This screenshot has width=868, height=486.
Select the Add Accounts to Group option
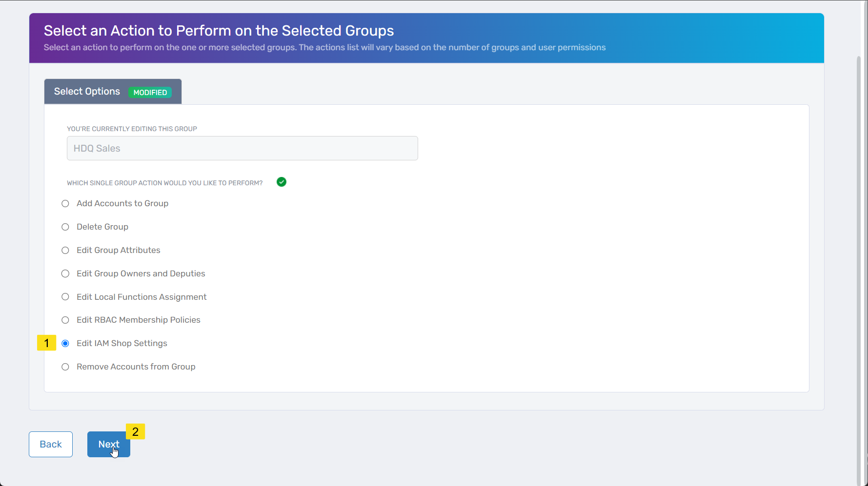click(65, 204)
